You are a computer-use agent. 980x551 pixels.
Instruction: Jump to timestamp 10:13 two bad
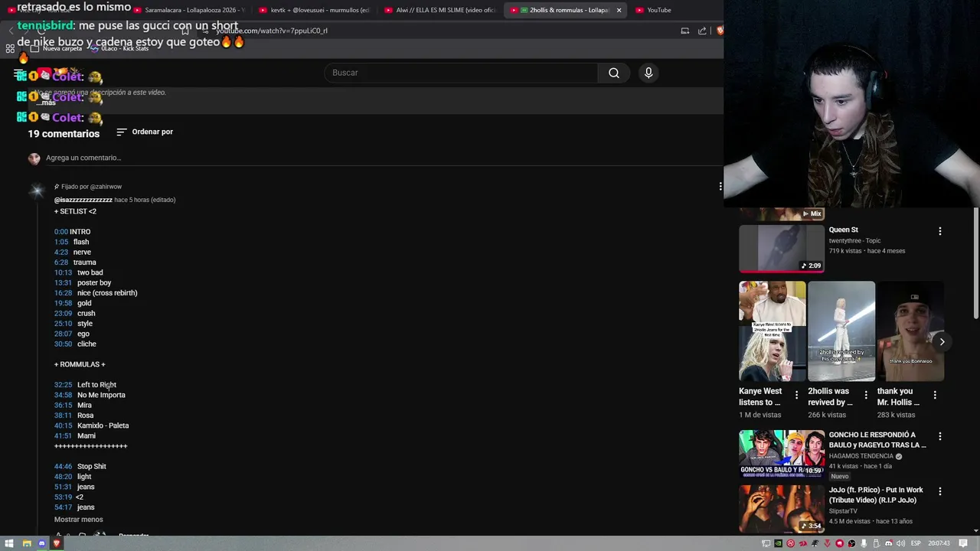click(63, 272)
